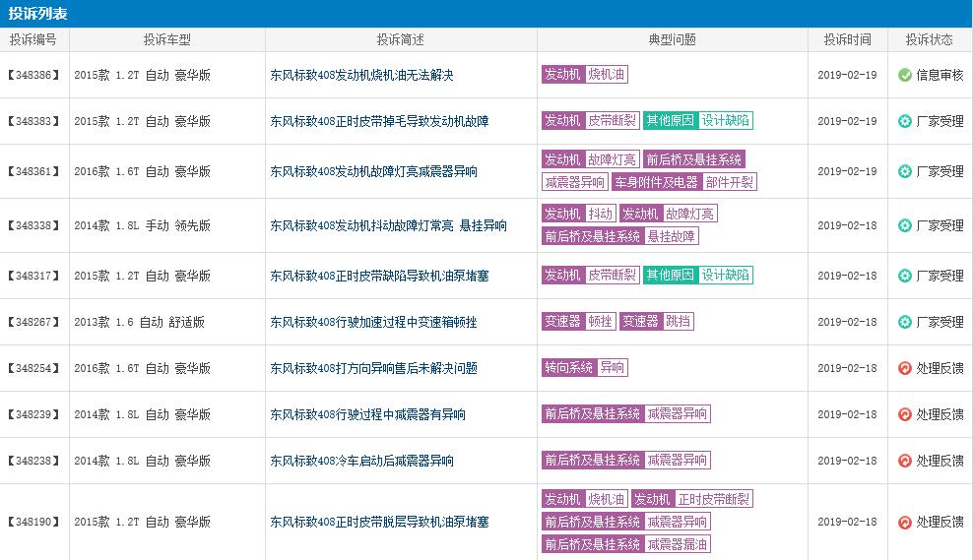Click the 厂家受理 status icon in row 348383
Viewport: 973px width, 560px height.
coord(905,122)
